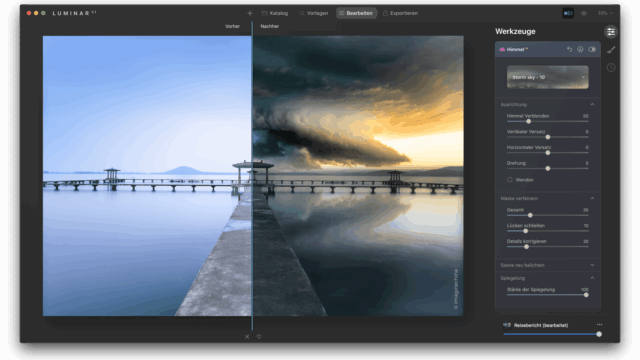Click the Lücken schließen slider handle
This screenshot has height=360, width=640.
(526, 231)
